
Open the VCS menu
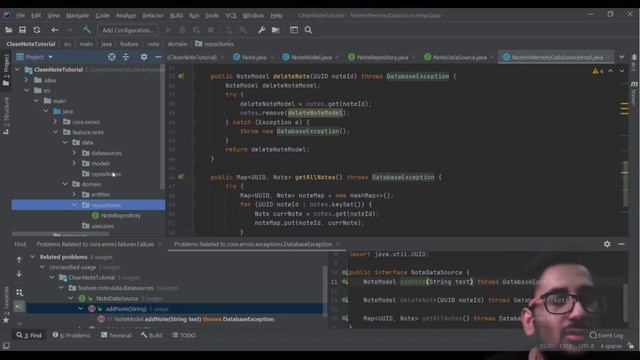click(231, 16)
